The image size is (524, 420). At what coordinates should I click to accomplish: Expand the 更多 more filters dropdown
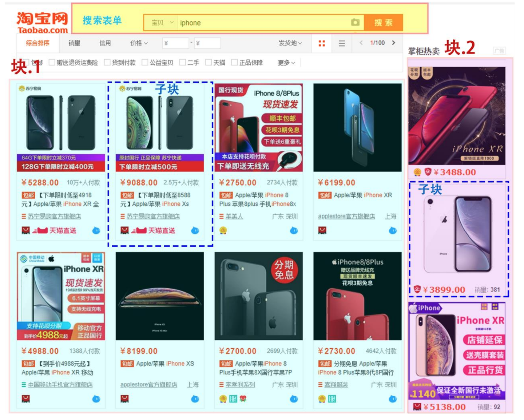tap(286, 62)
